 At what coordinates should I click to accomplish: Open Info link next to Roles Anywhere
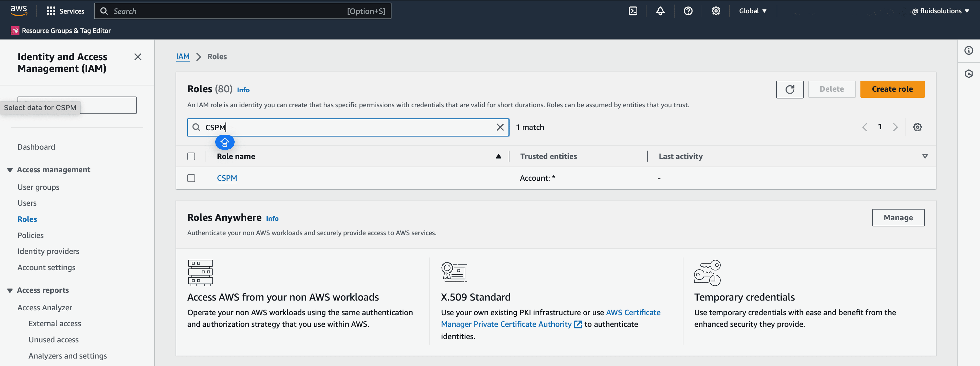coord(272,219)
